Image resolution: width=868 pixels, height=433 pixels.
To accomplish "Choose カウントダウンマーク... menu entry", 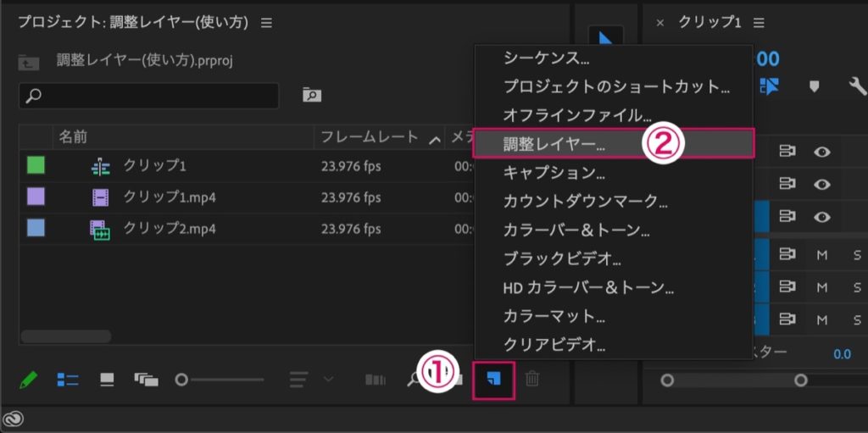I will (614, 202).
